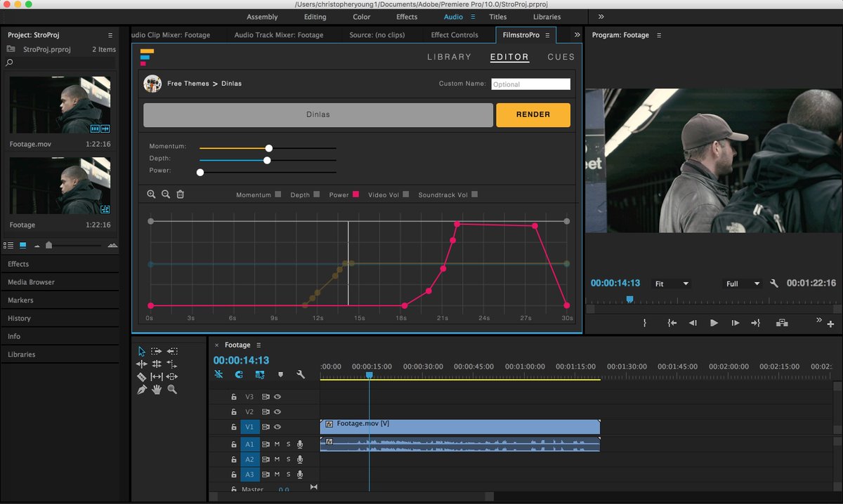Expand the workspace overflow chevrons
This screenshot has width=843, height=504.
point(601,17)
